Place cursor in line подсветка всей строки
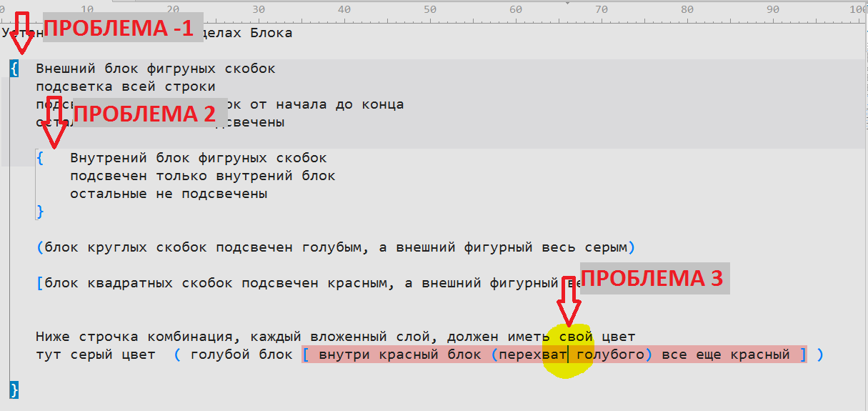868x411 pixels. (126, 86)
